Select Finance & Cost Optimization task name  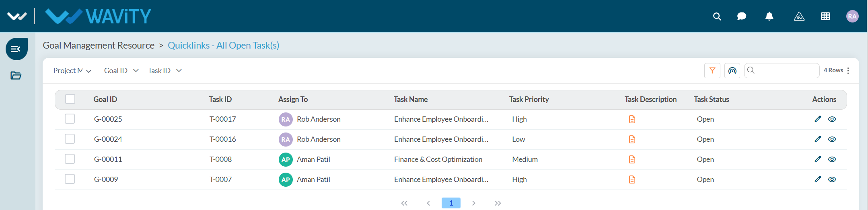tap(438, 159)
